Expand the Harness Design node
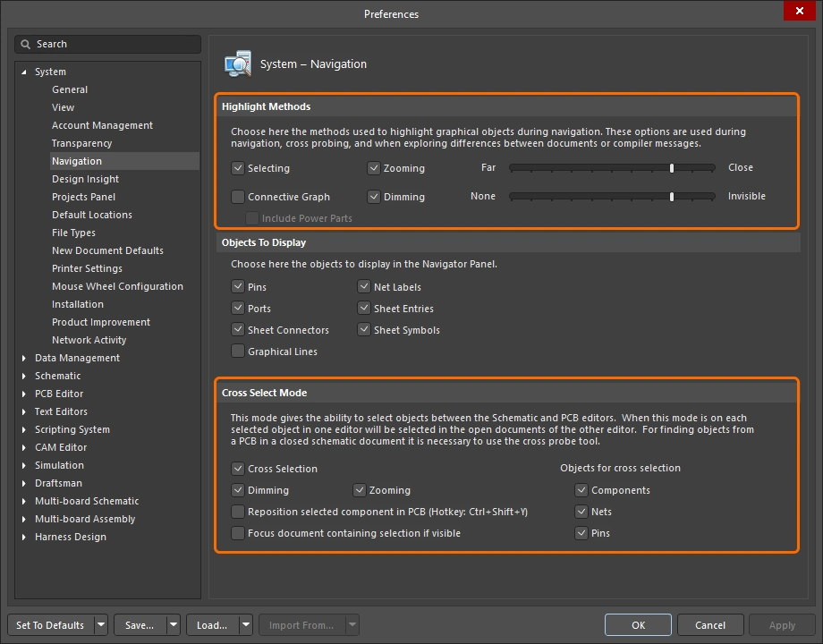The width and height of the screenshot is (823, 644). point(23,537)
